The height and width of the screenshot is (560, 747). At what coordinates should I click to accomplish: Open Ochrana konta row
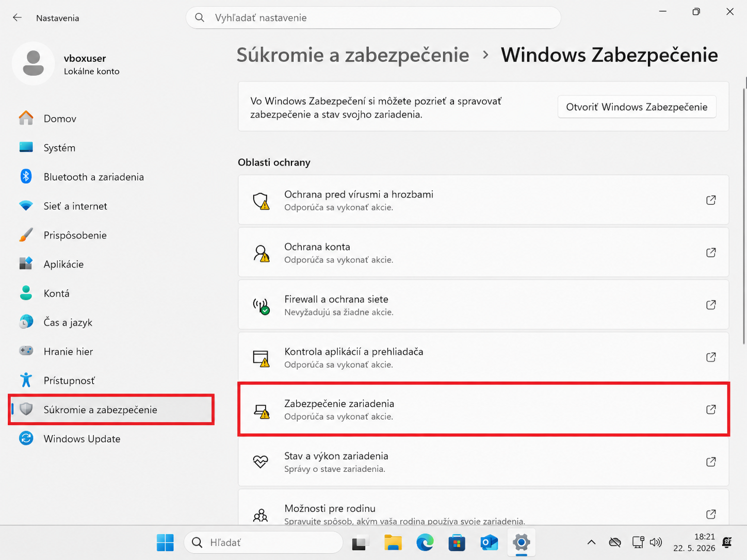click(483, 252)
